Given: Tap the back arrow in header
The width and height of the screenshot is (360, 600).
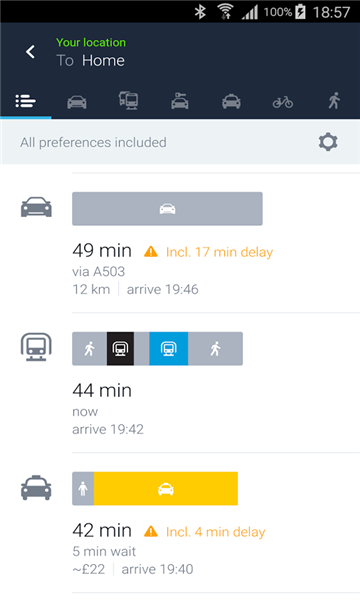Looking at the screenshot, I should point(31,52).
